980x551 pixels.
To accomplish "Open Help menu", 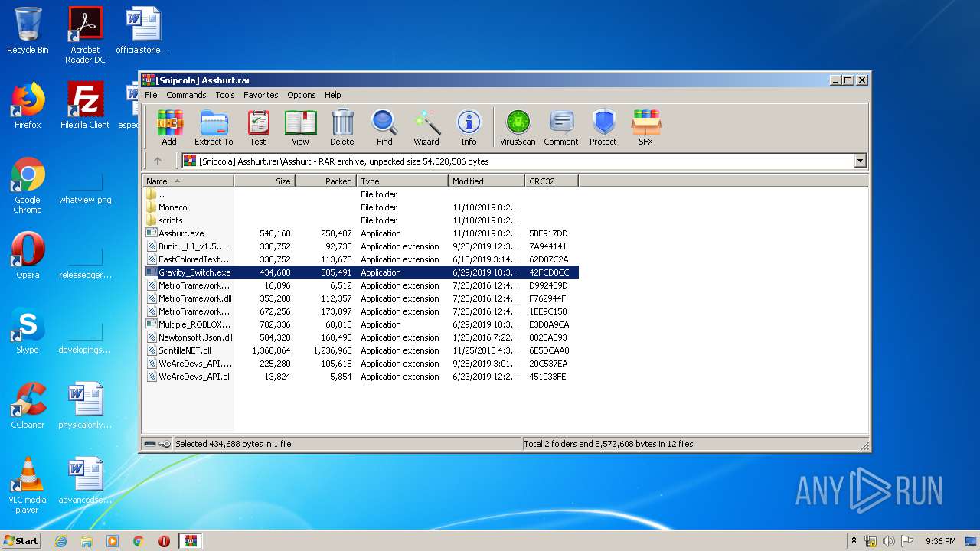I will click(333, 95).
